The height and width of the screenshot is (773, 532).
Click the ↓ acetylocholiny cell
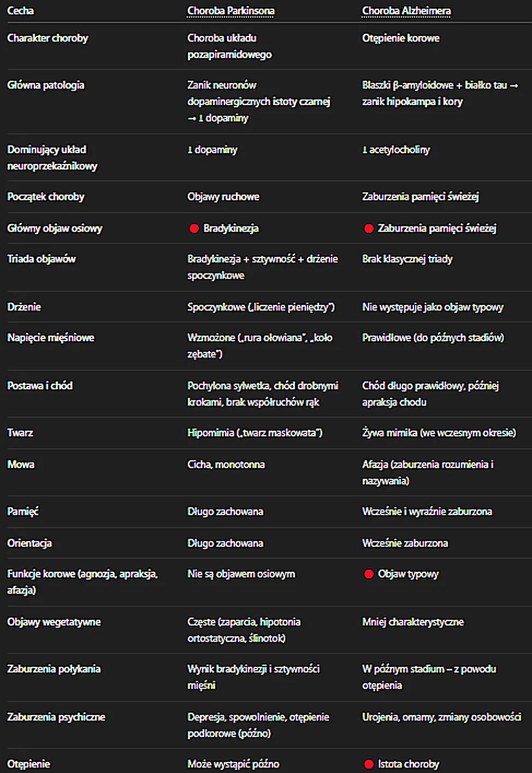[396, 150]
